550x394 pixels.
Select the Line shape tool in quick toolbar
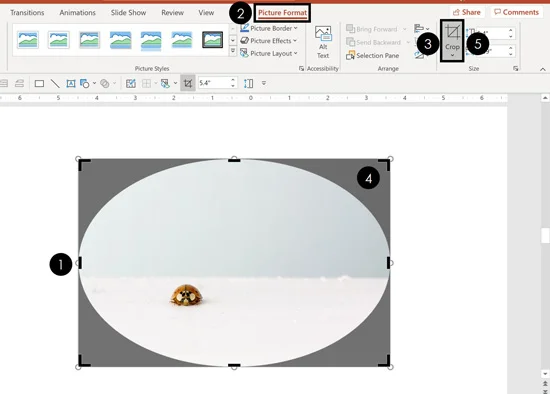coord(55,84)
